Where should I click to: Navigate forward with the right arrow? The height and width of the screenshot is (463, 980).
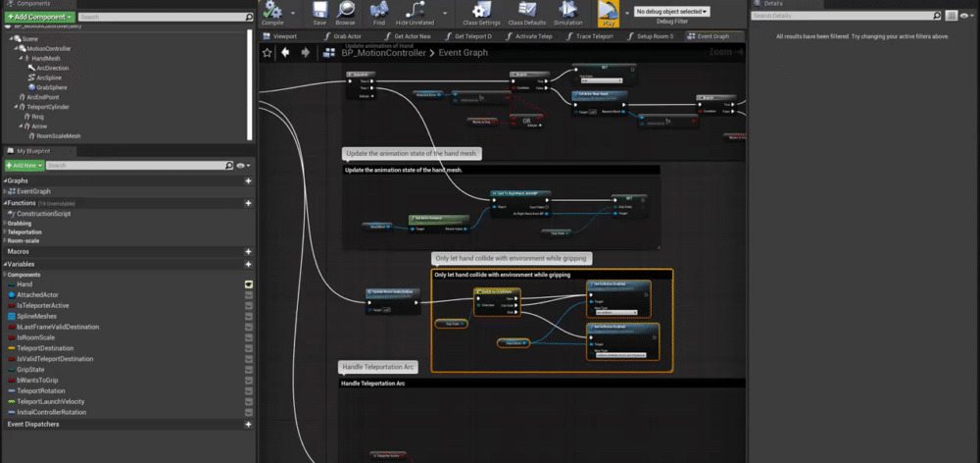(305, 53)
